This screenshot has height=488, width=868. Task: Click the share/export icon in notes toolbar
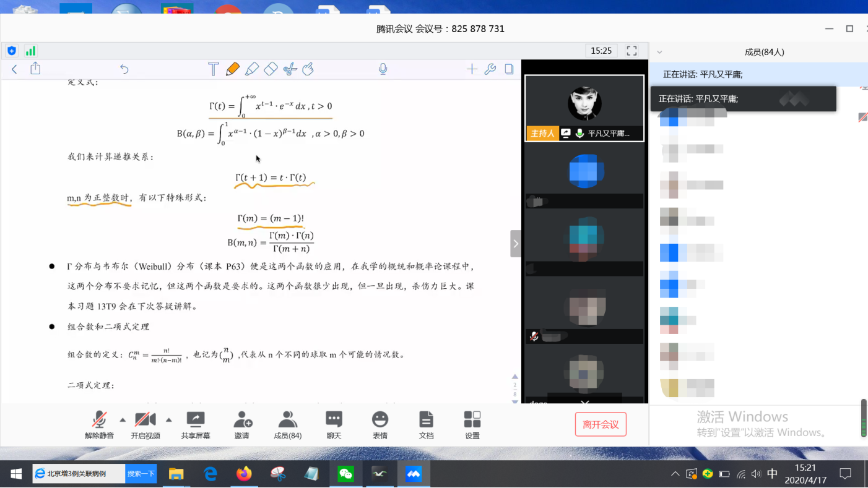35,69
